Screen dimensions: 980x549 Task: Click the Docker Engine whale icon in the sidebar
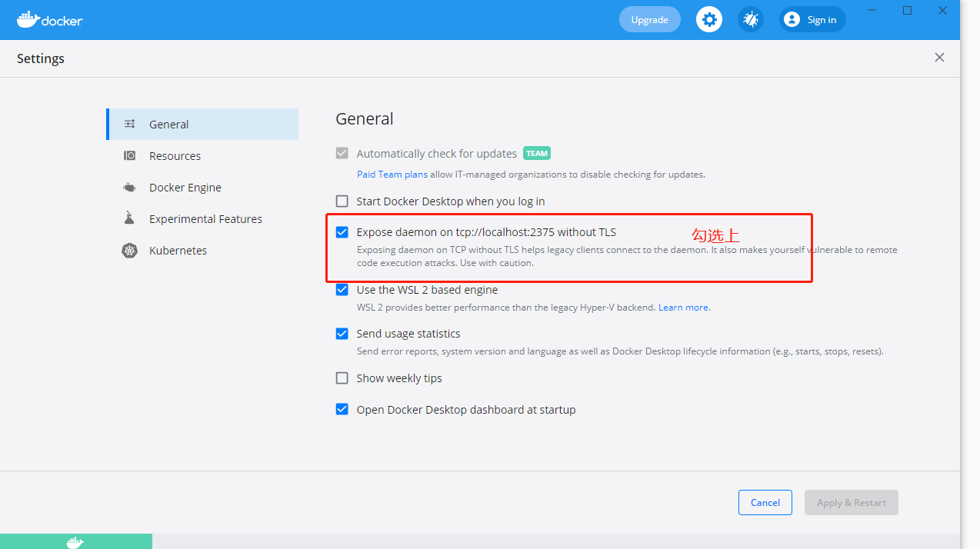130,187
